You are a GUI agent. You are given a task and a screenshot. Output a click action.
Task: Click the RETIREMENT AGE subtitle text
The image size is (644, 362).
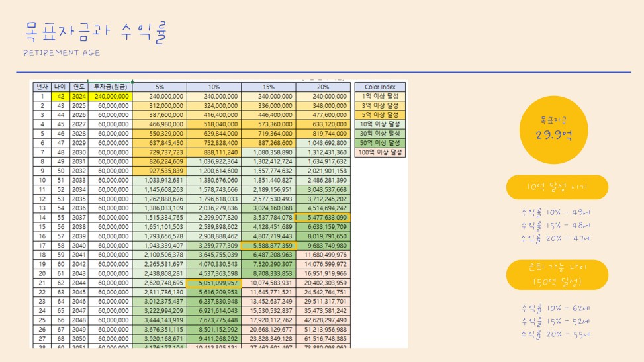click(x=62, y=52)
